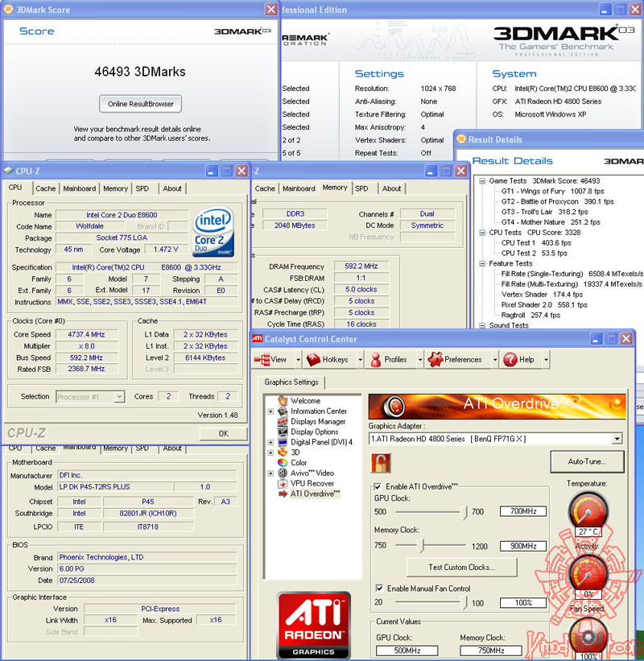Open the Profiles dropdown arrow
Viewport: 644px width, 661px height.
420,360
